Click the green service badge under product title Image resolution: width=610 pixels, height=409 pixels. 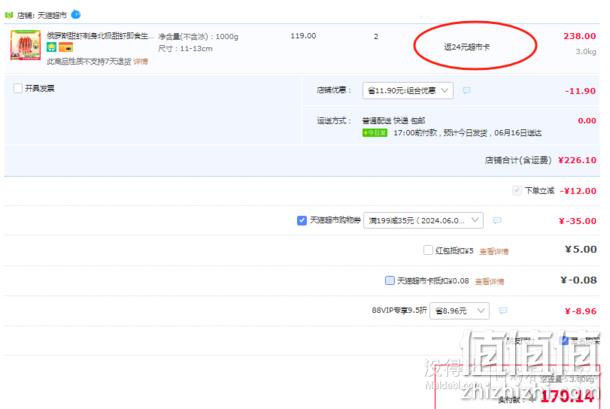point(51,47)
